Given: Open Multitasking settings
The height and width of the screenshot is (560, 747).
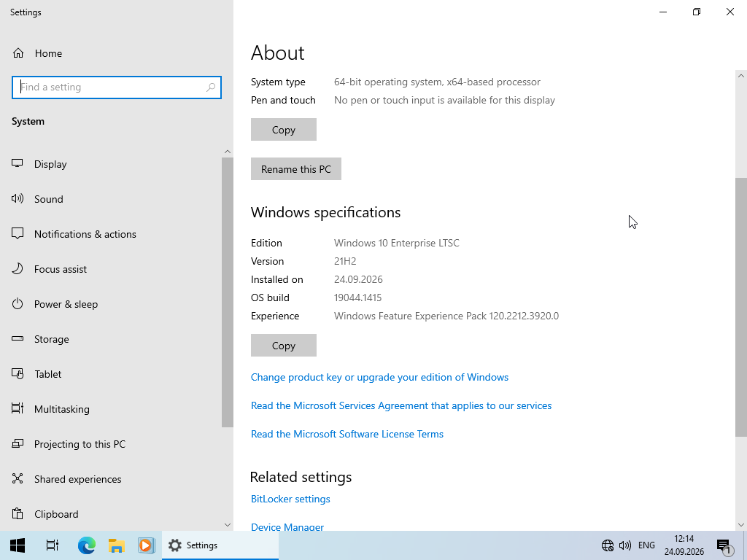Looking at the screenshot, I should click(x=111, y=409).
